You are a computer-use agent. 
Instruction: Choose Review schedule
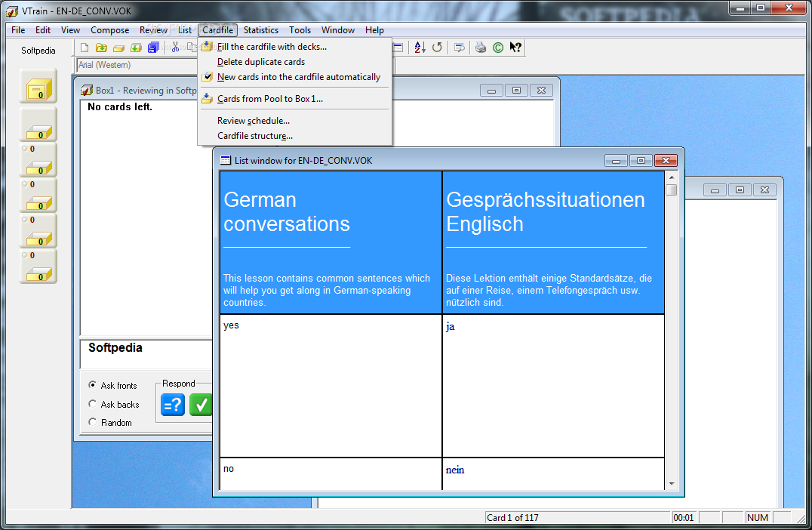(x=294, y=121)
